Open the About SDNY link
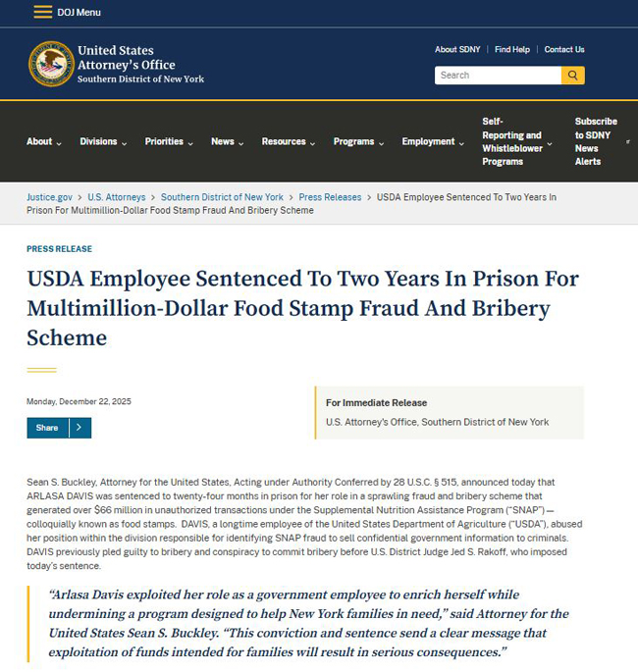This screenshot has width=638, height=672. coord(458,49)
